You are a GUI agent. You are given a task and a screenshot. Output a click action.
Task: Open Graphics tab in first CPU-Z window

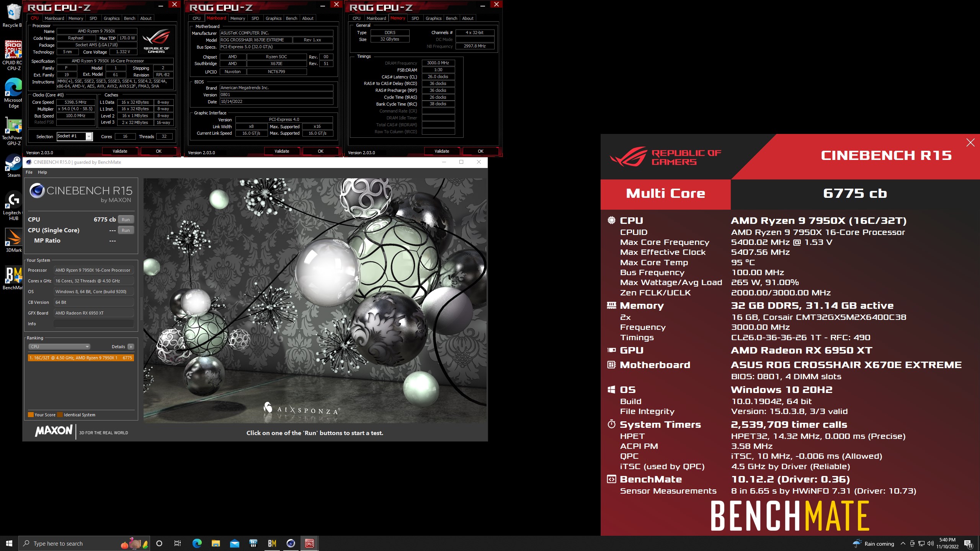[x=111, y=18]
